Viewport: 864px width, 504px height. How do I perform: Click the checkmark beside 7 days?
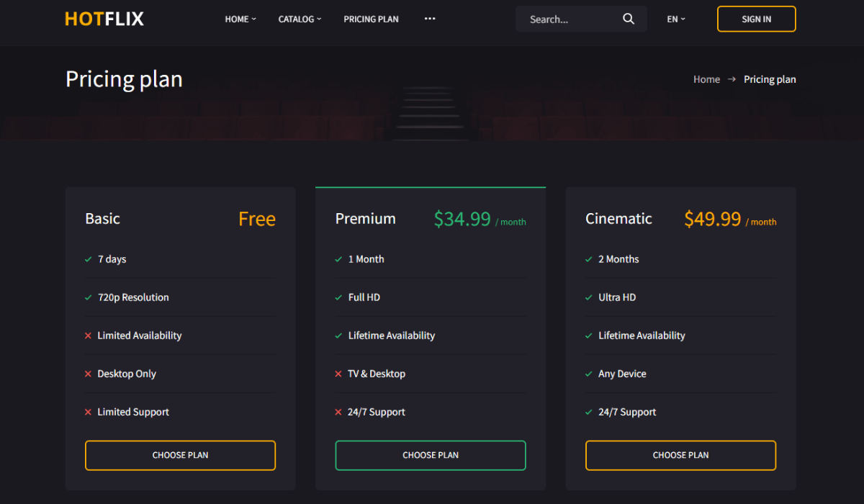[88, 259]
